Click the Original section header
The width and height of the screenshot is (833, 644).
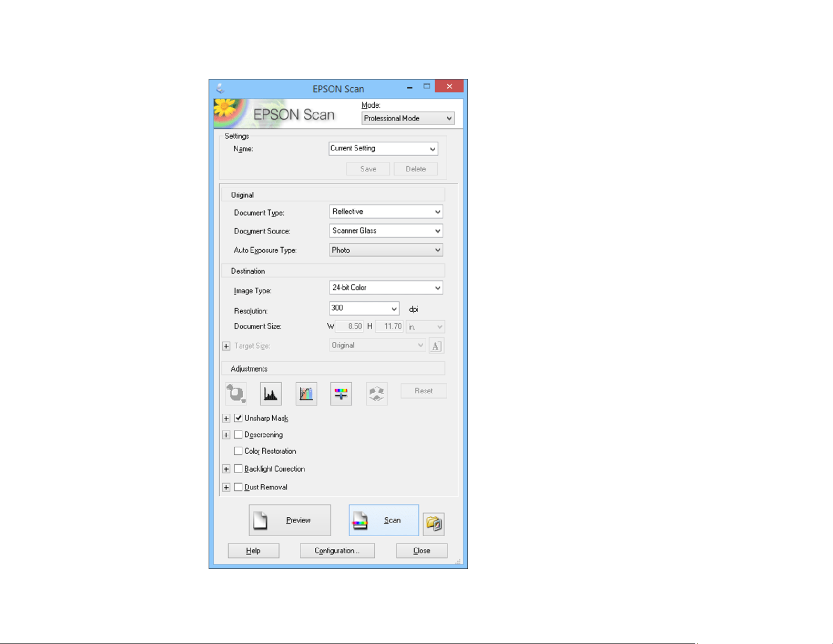[x=333, y=195]
